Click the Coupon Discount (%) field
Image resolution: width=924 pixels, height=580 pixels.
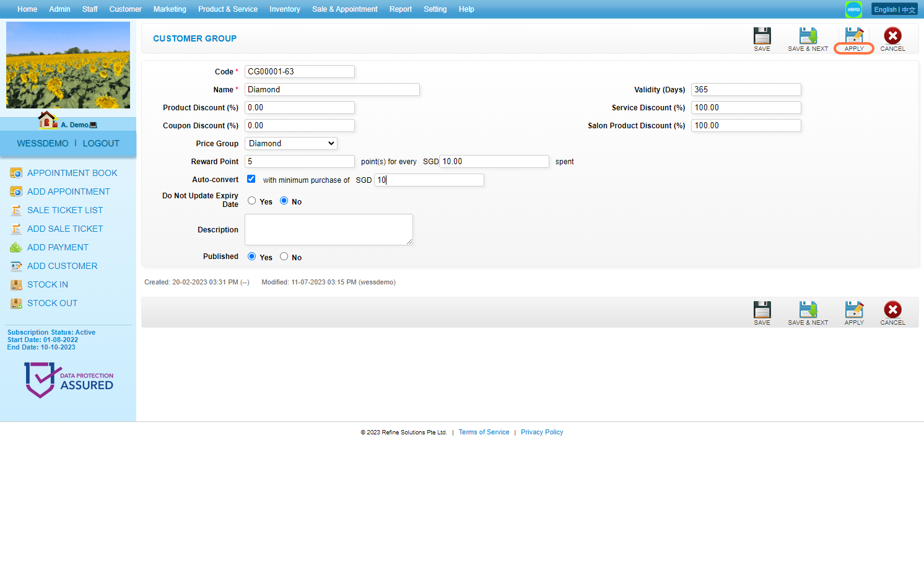300,125
